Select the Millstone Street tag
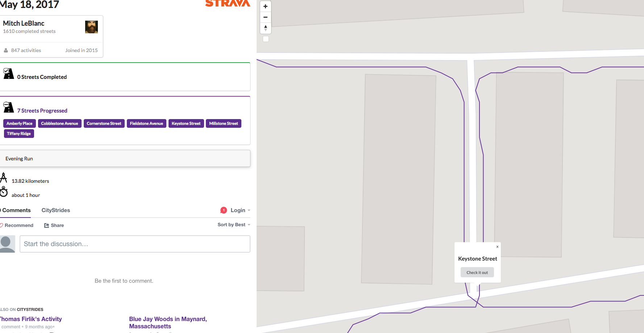 point(224,123)
